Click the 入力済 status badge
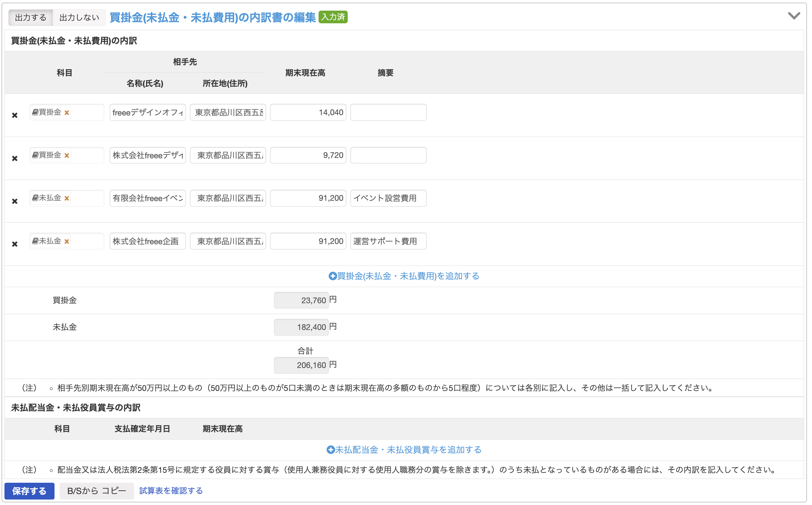 333,17
